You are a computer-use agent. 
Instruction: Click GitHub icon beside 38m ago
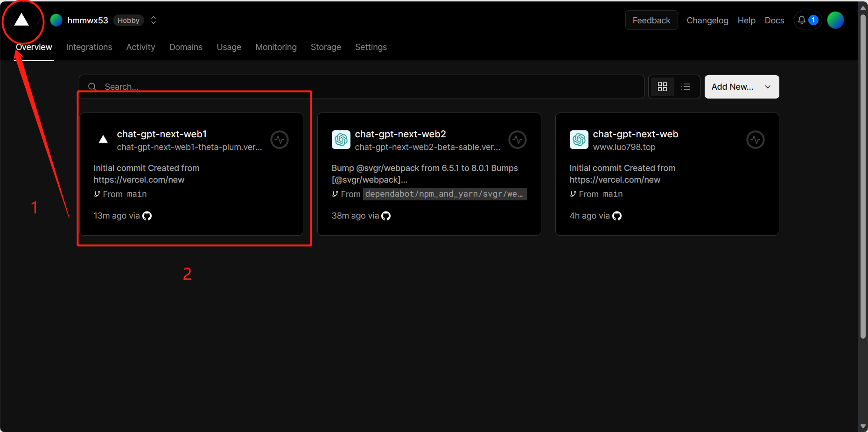tap(386, 216)
